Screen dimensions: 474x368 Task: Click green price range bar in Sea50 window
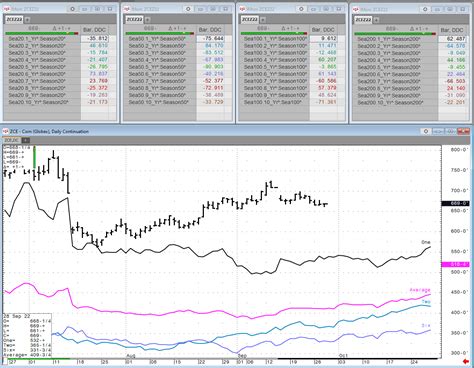tap(159, 33)
